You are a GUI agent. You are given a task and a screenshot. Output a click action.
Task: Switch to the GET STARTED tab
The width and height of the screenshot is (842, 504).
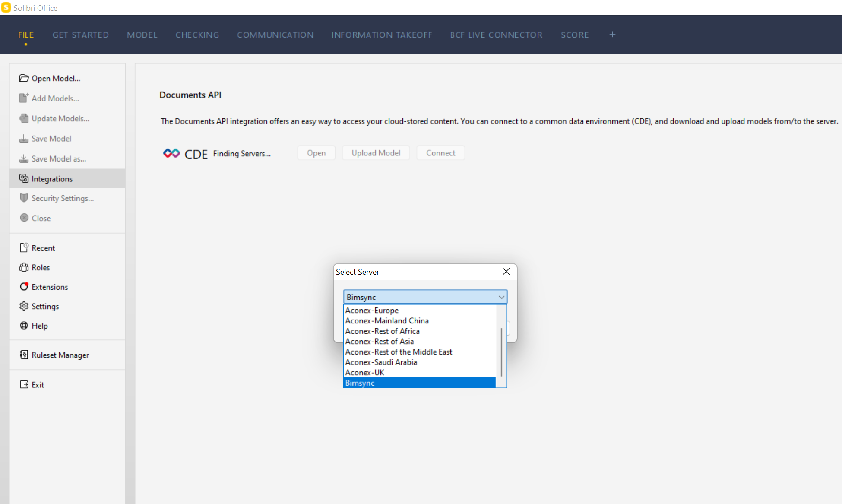point(81,35)
